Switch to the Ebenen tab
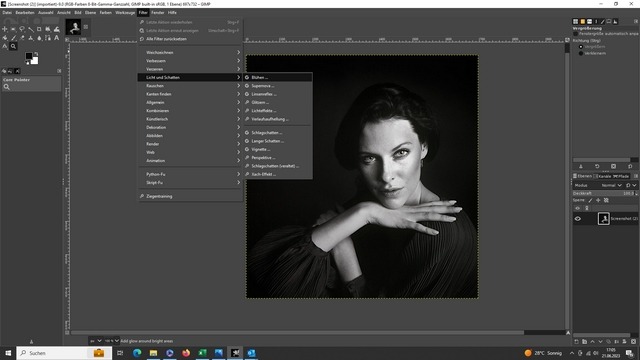 click(582, 176)
